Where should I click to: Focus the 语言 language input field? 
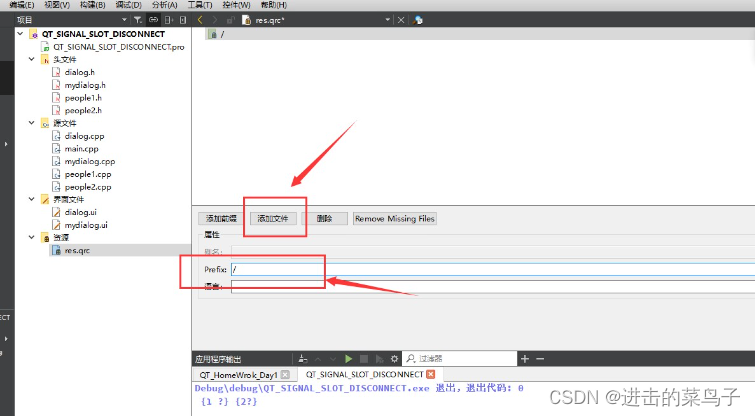[x=493, y=286]
